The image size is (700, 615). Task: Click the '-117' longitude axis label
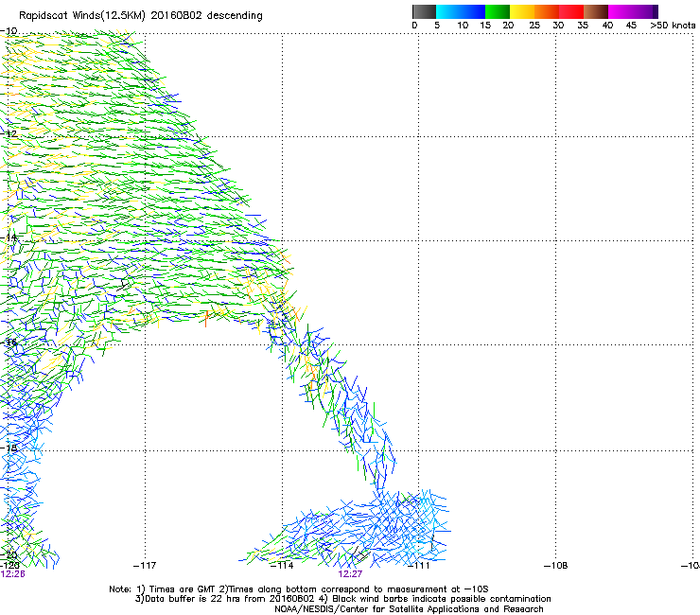tap(145, 566)
